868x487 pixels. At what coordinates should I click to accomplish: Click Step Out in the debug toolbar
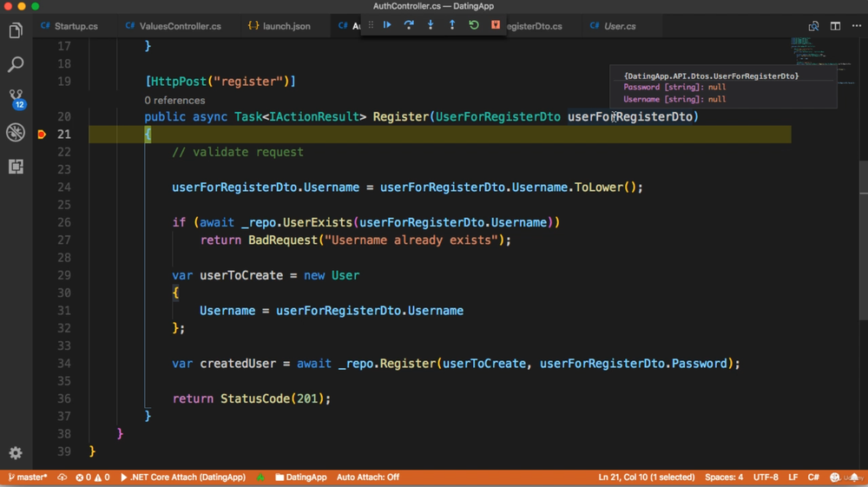tap(451, 25)
